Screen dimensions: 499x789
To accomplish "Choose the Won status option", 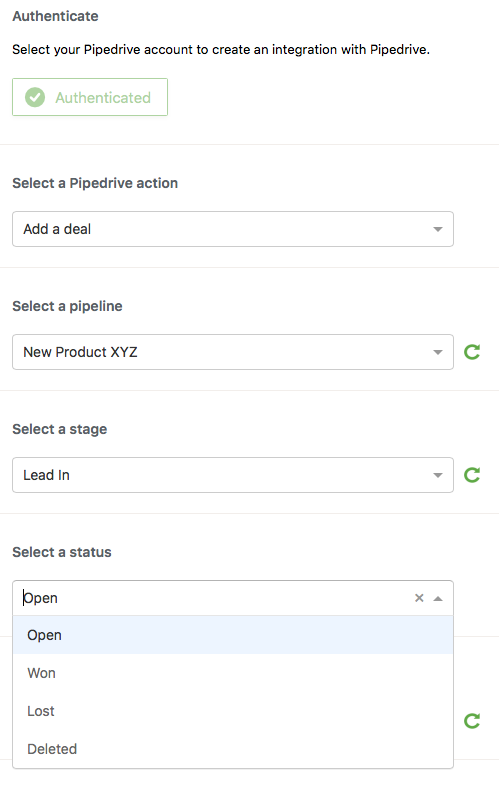I will tap(233, 673).
